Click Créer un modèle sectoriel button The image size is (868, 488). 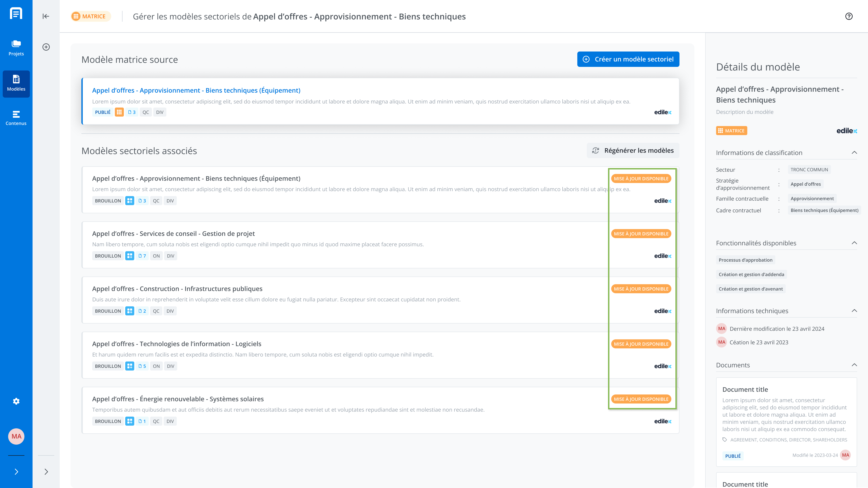[x=628, y=59]
